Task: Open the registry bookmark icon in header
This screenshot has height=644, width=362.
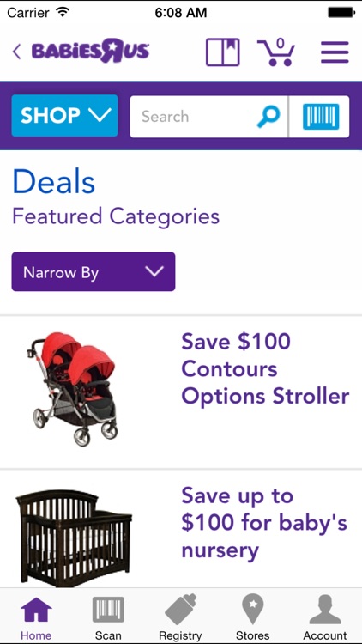Action: click(222, 52)
